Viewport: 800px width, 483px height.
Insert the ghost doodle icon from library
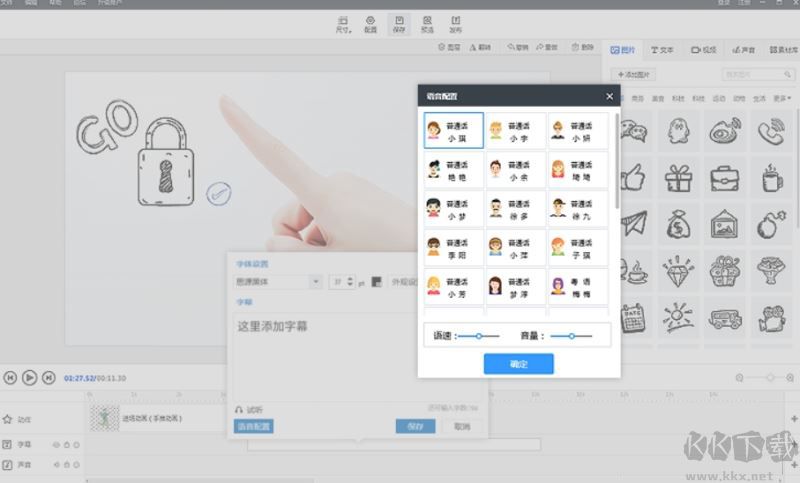point(679,131)
